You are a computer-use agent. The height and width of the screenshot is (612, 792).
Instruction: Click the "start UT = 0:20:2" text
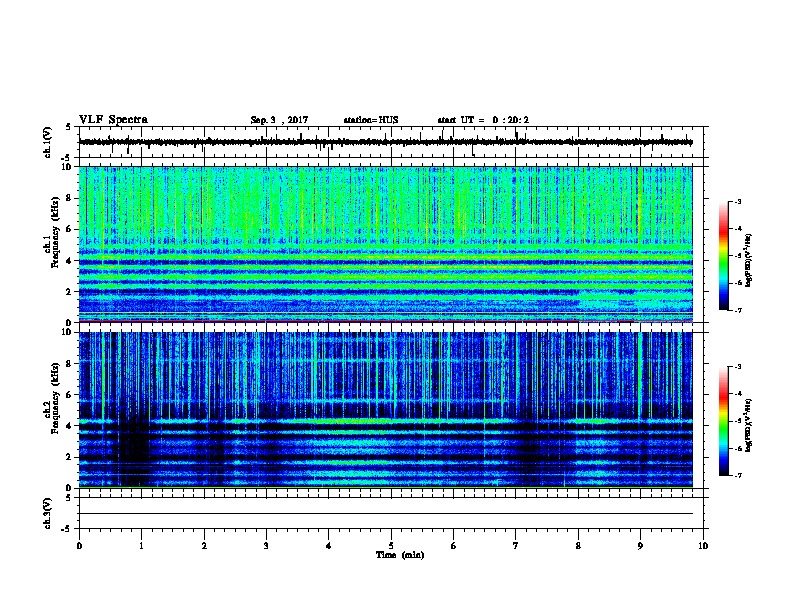tap(483, 120)
